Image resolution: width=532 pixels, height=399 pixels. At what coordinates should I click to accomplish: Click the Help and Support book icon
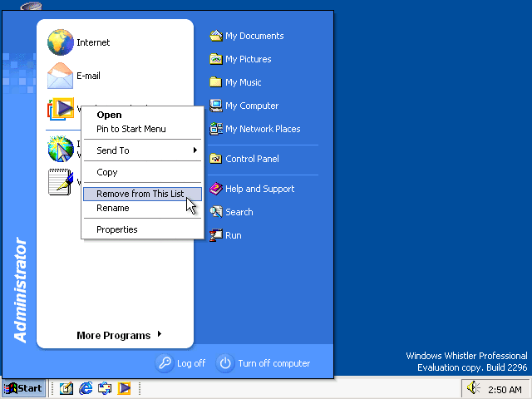click(x=216, y=189)
